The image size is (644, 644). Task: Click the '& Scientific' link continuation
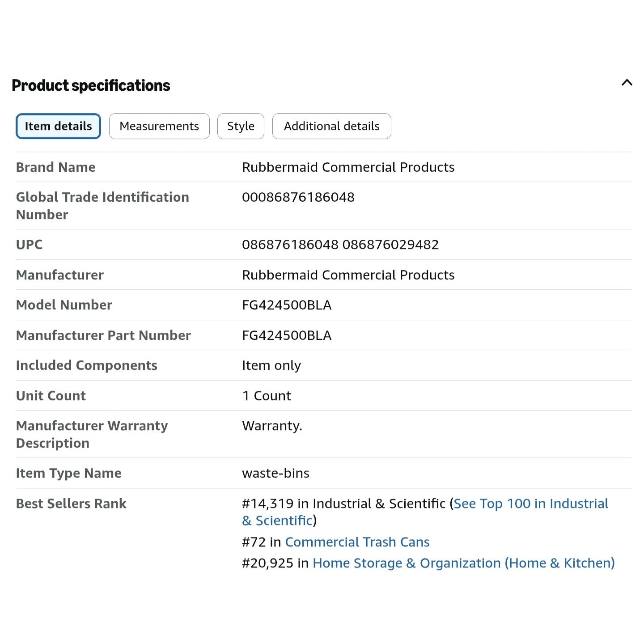click(277, 521)
